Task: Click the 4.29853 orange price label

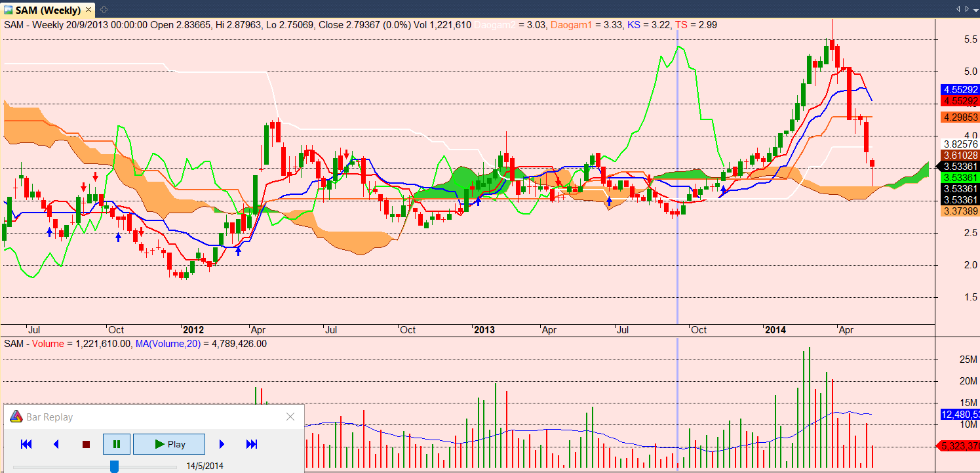Action: (x=959, y=117)
